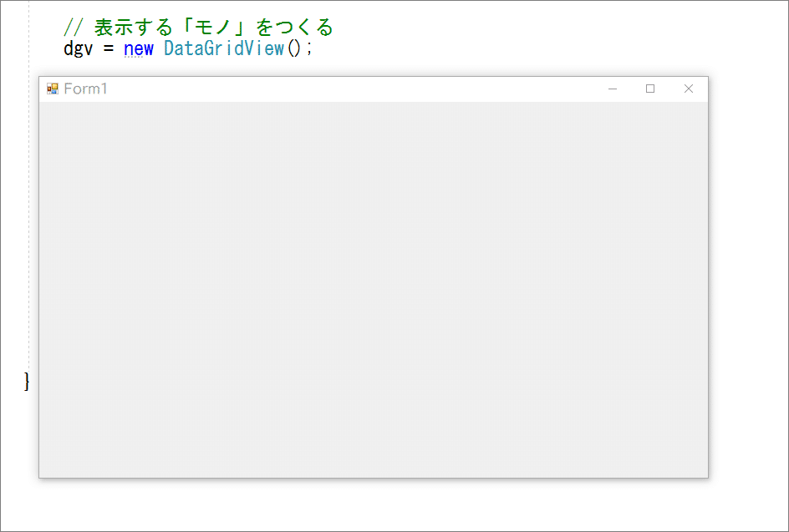This screenshot has width=789, height=532.
Task: Click the minimize icon on the Form1 window
Action: point(613,88)
